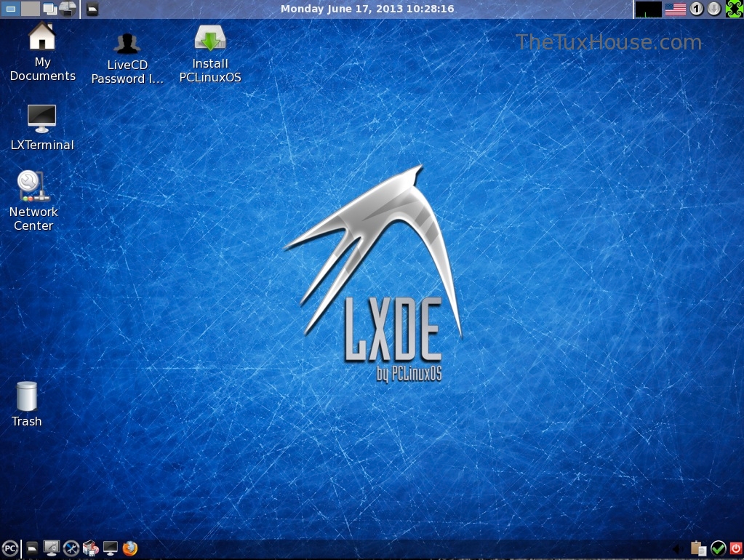This screenshot has height=560, width=744.
Task: Launch Install PCLinuxOS from the desktop
Action: (x=210, y=54)
